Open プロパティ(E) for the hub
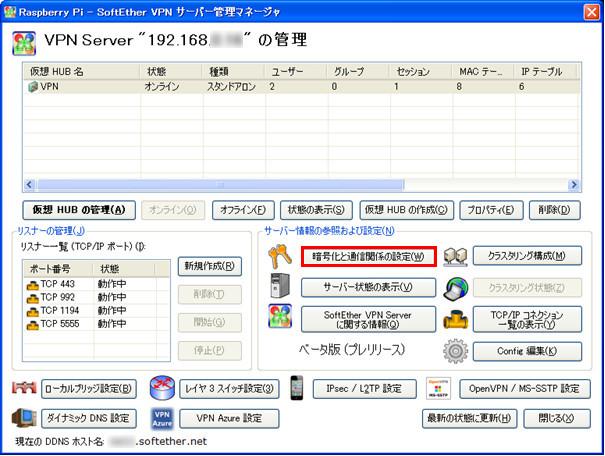The height and width of the screenshot is (456, 605). point(491,210)
